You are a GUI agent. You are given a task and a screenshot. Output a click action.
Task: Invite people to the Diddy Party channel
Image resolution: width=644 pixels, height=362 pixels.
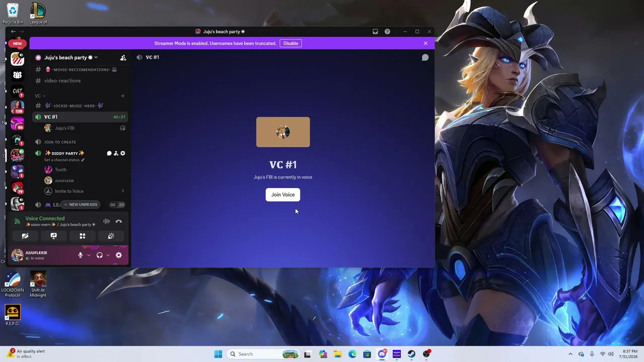tap(116, 153)
